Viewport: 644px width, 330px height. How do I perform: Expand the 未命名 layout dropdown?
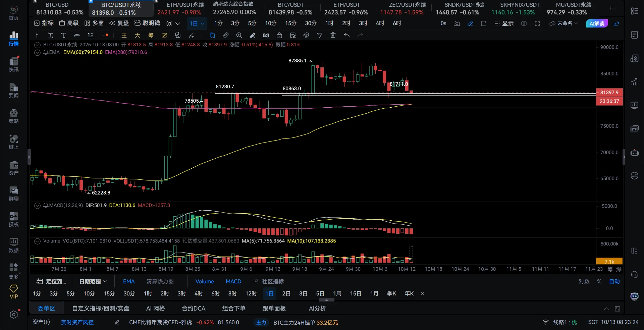tap(564, 23)
